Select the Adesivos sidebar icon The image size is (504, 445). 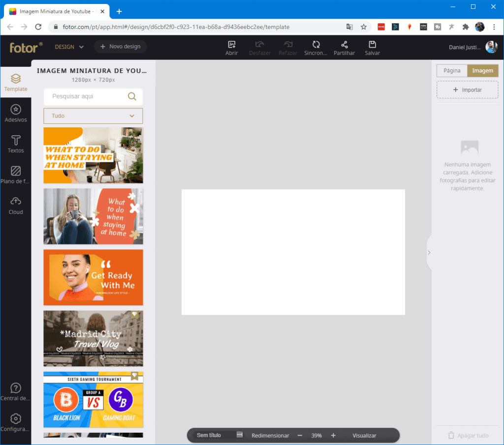(16, 113)
